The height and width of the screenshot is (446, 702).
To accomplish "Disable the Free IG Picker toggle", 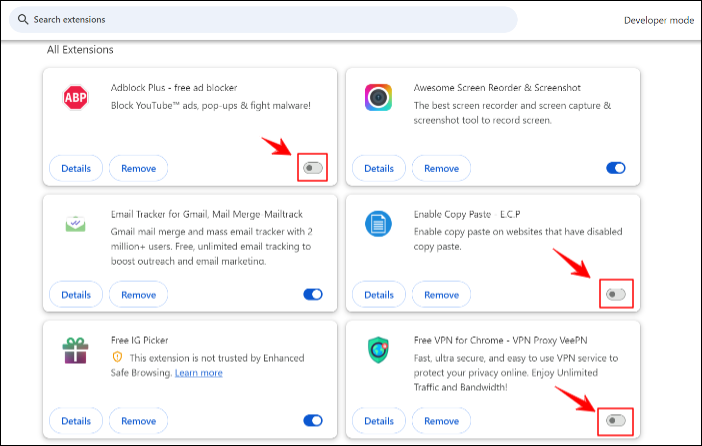I will coord(313,421).
